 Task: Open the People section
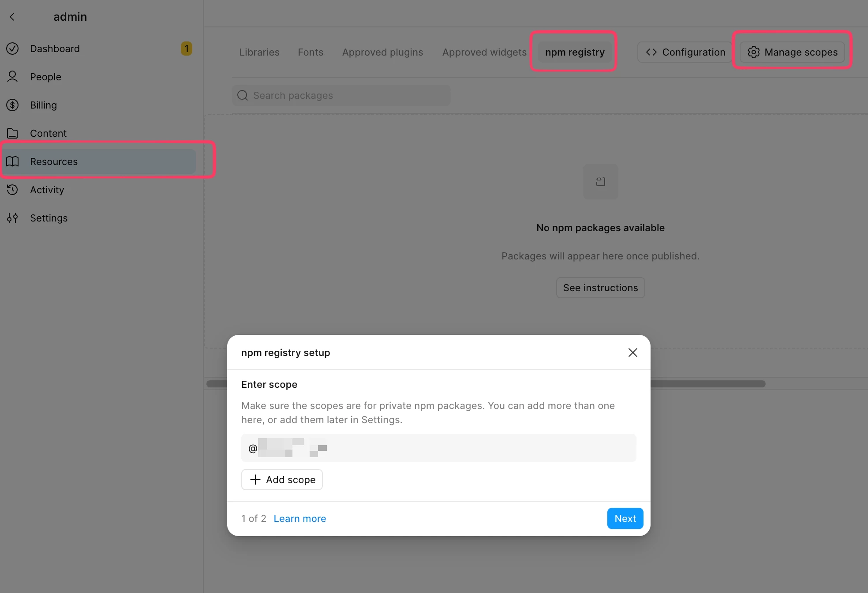click(x=45, y=77)
